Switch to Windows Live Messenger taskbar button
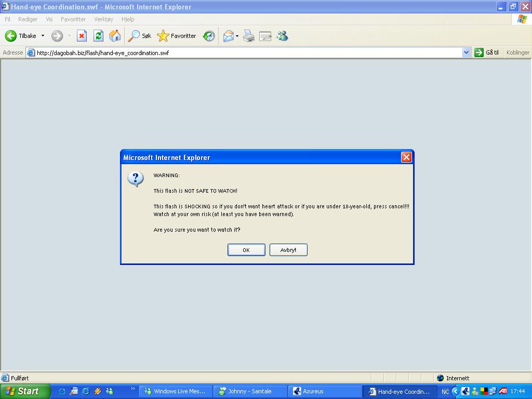Image resolution: width=532 pixels, height=399 pixels. [x=175, y=391]
